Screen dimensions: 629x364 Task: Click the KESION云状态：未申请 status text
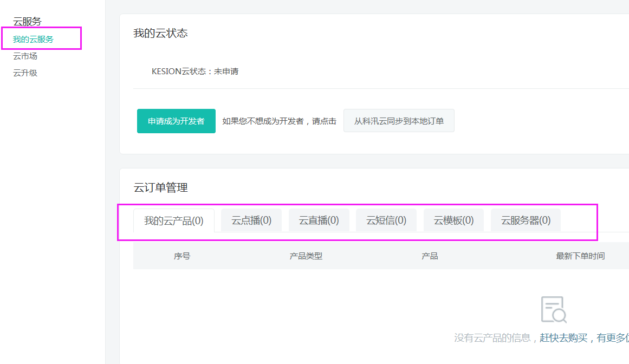tap(195, 71)
